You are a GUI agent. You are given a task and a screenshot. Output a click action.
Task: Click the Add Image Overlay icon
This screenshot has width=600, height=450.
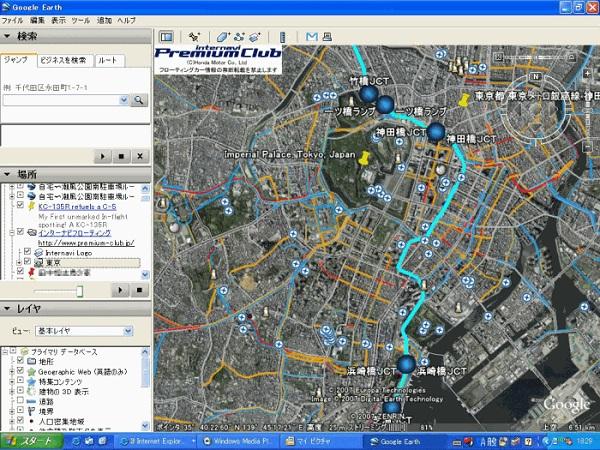[255, 37]
